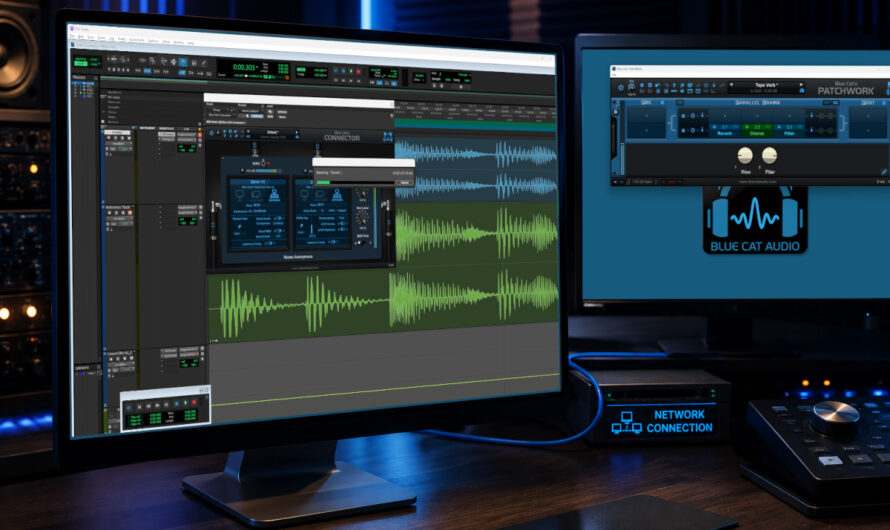Go to next preset in Connector
This screenshot has height=530, width=890.
297,132
